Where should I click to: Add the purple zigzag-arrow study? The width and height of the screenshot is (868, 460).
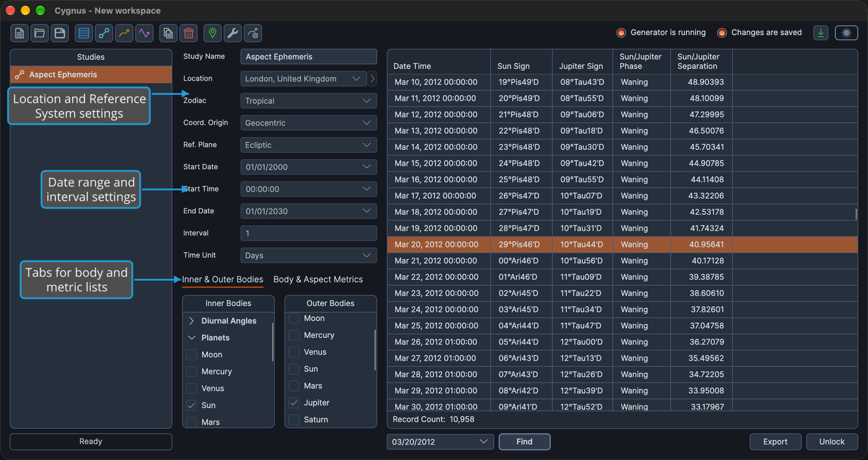144,33
